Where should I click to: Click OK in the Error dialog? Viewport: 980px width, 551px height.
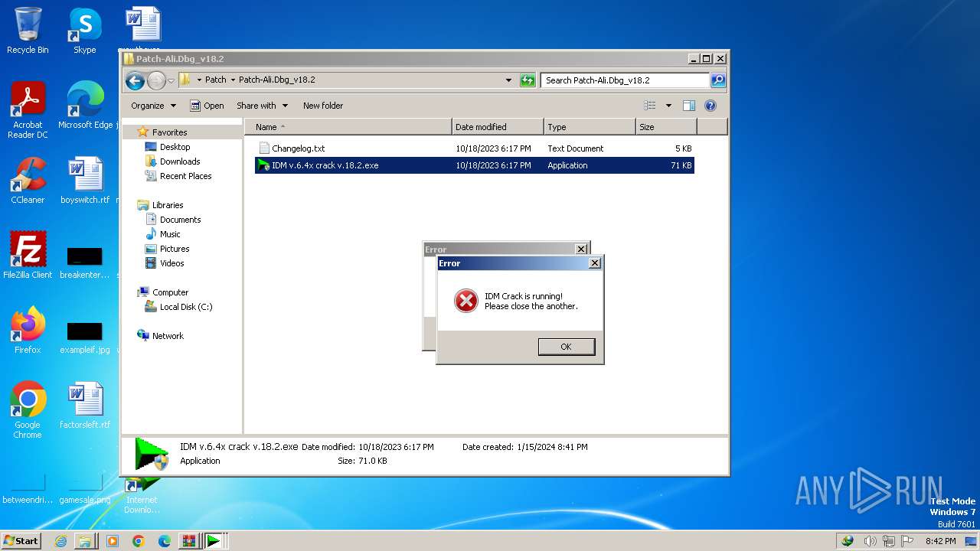point(566,347)
